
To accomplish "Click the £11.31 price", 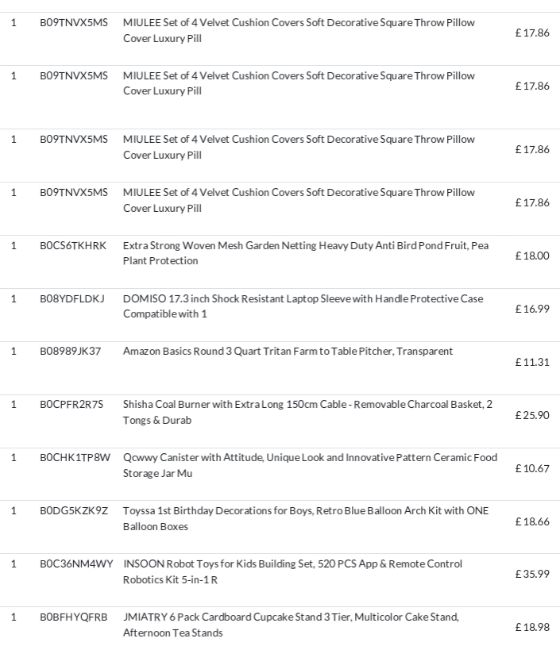I will (x=532, y=362).
